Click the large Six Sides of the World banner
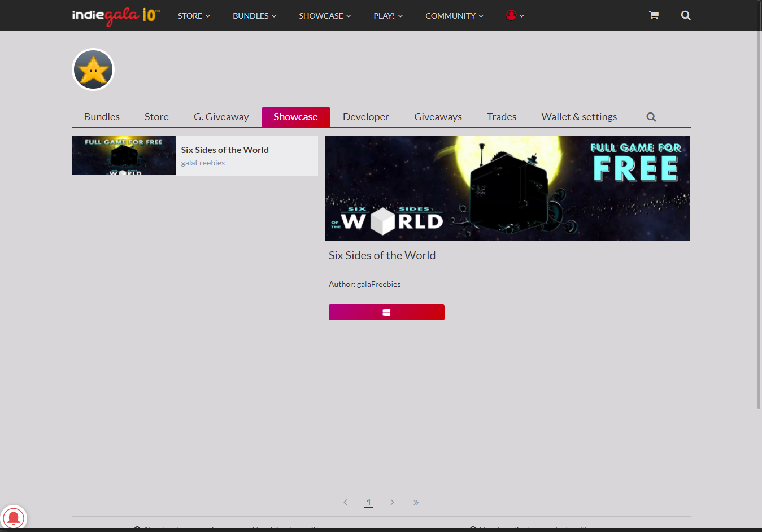Viewport: 762px width, 532px height. click(507, 189)
